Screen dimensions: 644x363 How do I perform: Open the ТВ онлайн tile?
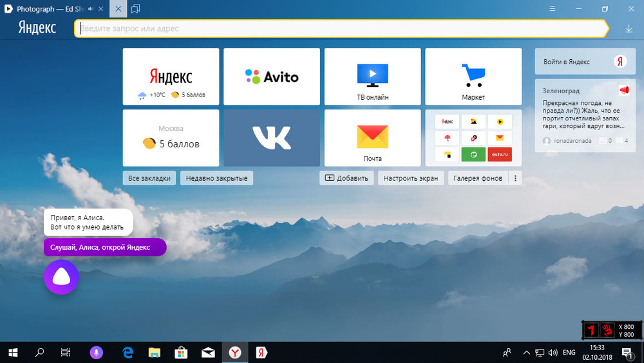pyautogui.click(x=372, y=77)
